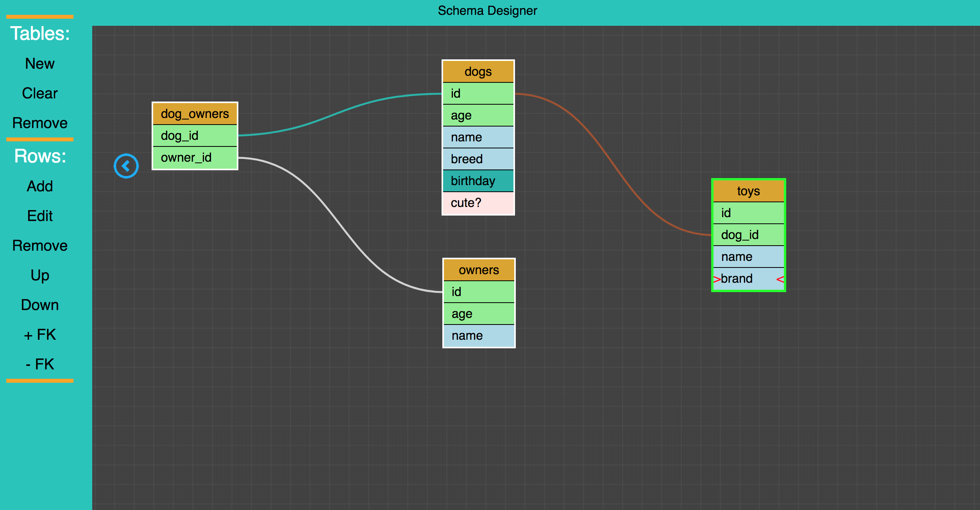Select the birthday row in dogs table
Screen dimensions: 980x510
(x=478, y=181)
